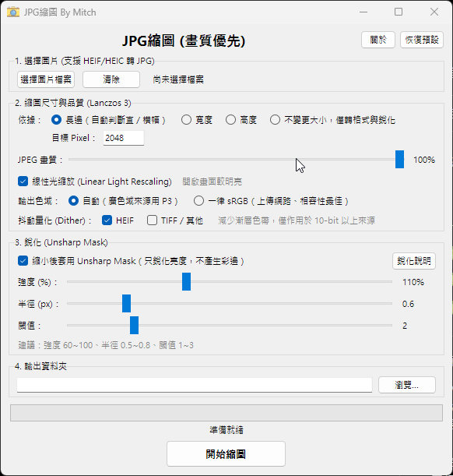
Task: Open the 銳化說明 sharpening help
Action: coord(414,261)
